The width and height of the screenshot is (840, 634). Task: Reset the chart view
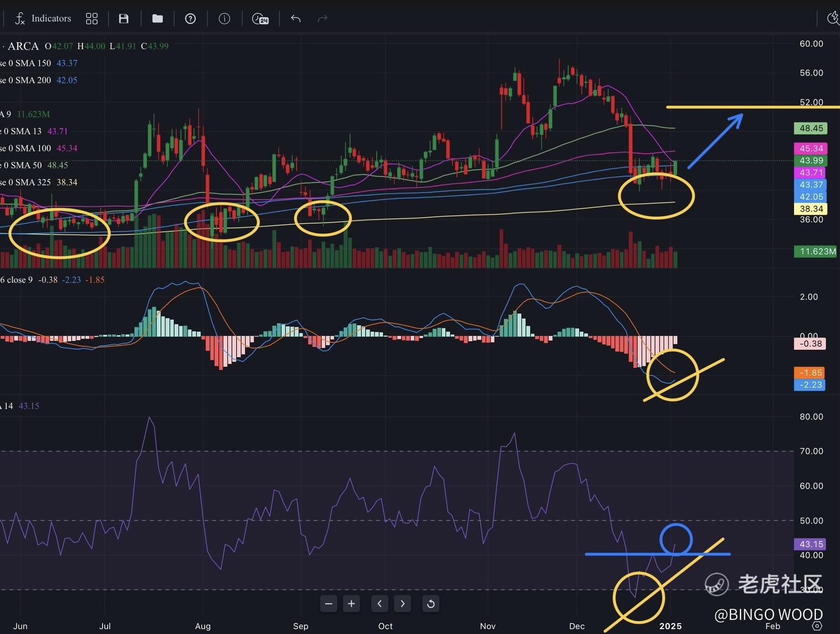pyautogui.click(x=431, y=604)
